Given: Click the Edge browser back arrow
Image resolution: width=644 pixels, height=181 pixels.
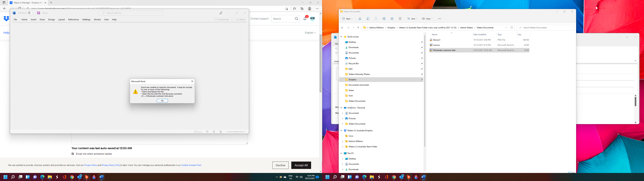Looking at the screenshot, I should (x=5, y=9).
